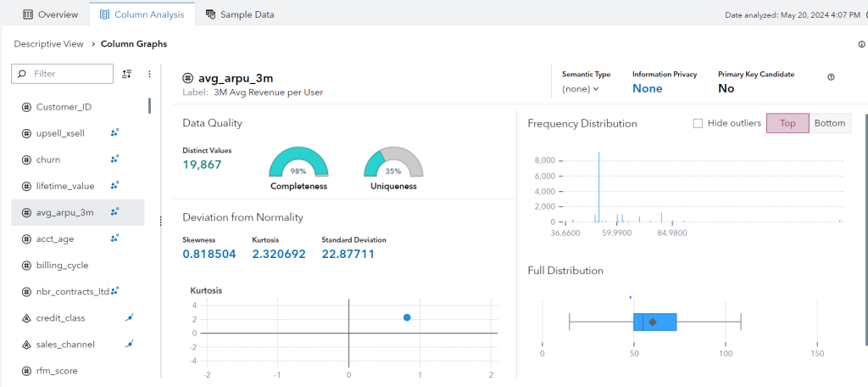Click the cluster icon next to upsell_xsell
This screenshot has width=868, height=387.
(114, 133)
